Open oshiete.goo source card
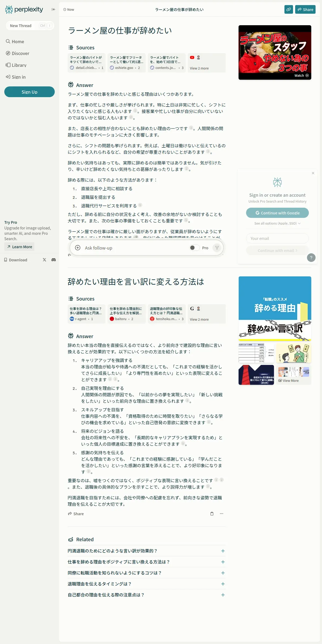Screen dimensions: 322x644 coord(127,63)
